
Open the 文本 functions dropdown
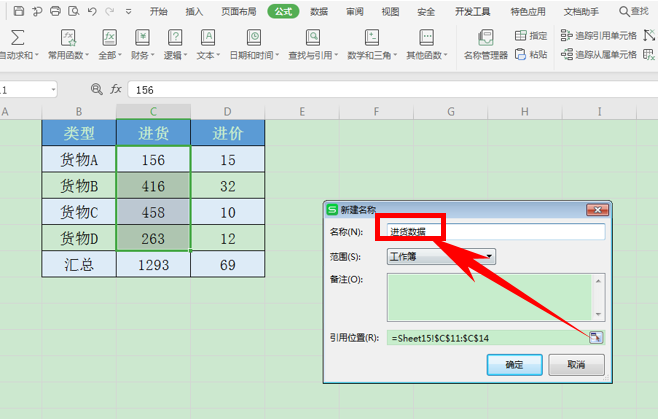pos(208,55)
